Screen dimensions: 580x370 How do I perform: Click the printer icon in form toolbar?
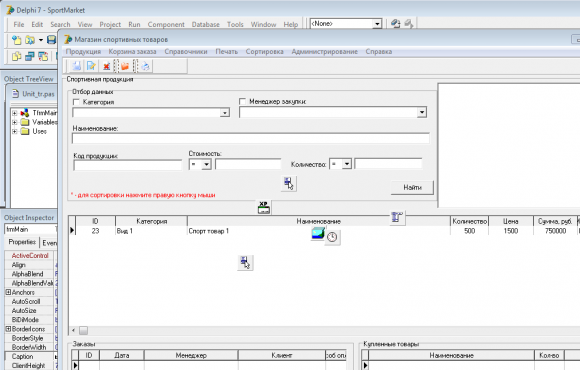pyautogui.click(x=145, y=66)
